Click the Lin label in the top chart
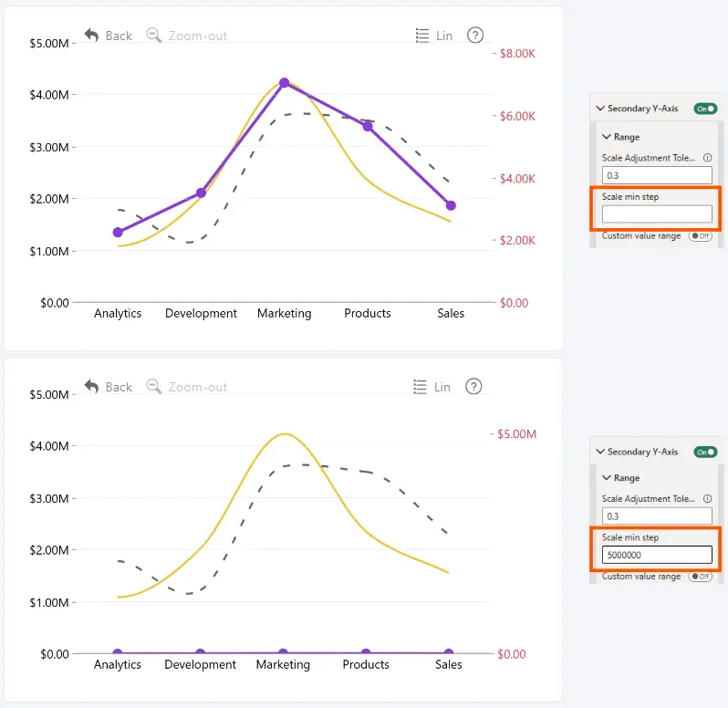This screenshot has height=708, width=728. 444,36
